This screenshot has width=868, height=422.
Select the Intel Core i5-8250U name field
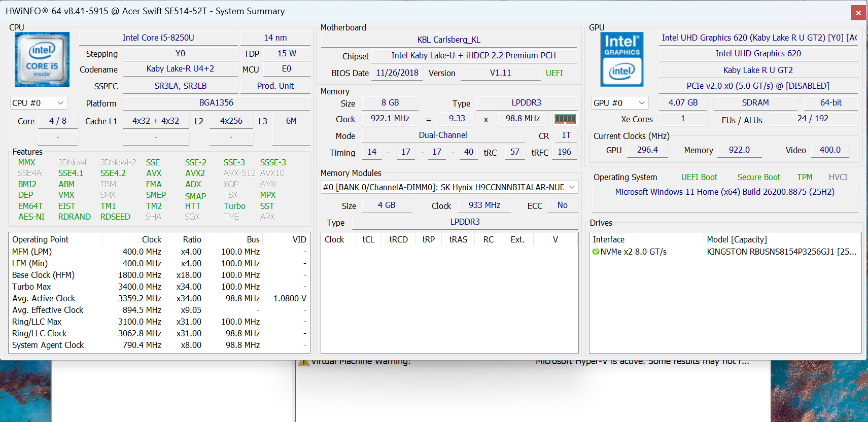pos(158,38)
